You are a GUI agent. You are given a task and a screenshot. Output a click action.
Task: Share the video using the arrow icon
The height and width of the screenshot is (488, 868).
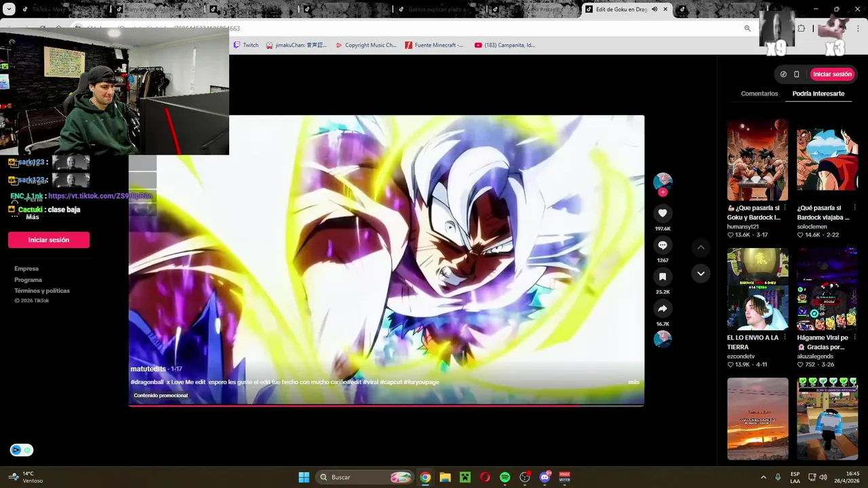coord(663,308)
